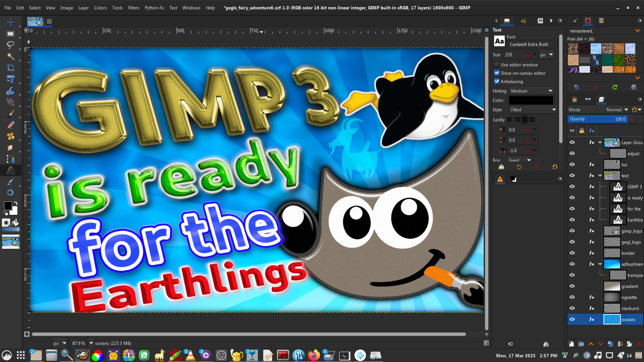Image resolution: width=644 pixels, height=362 pixels.
Task: Select the Move tool in the toolbox
Action: [x=11, y=22]
